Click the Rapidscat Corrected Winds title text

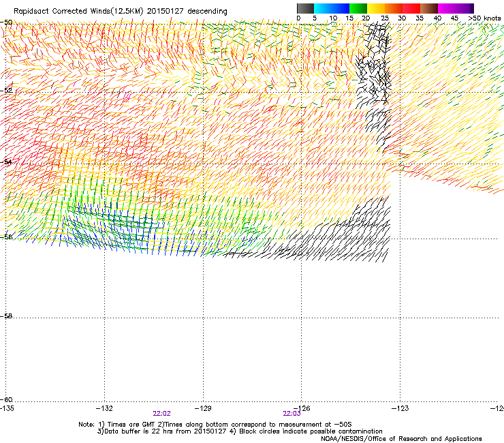(121, 12)
